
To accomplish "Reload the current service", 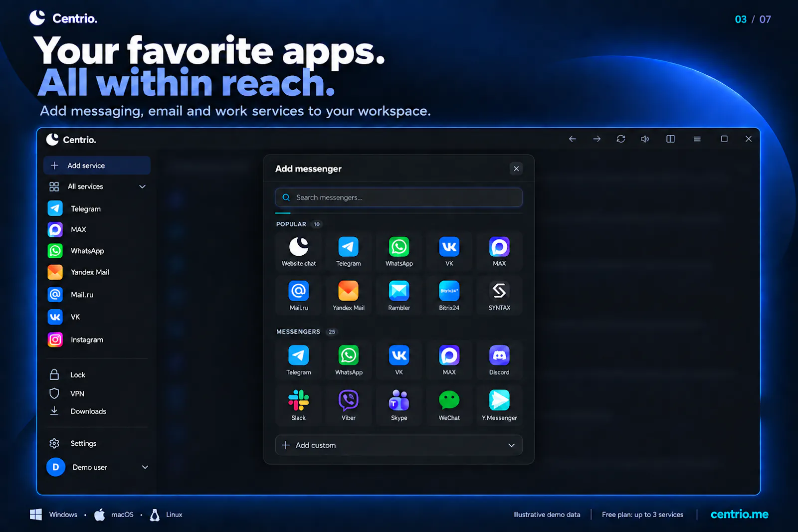I will pos(621,139).
